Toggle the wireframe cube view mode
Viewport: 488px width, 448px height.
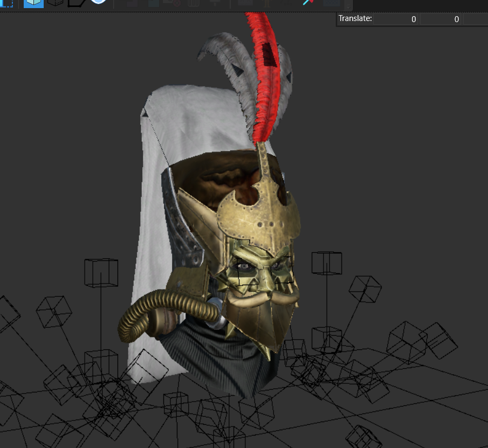pos(56,3)
